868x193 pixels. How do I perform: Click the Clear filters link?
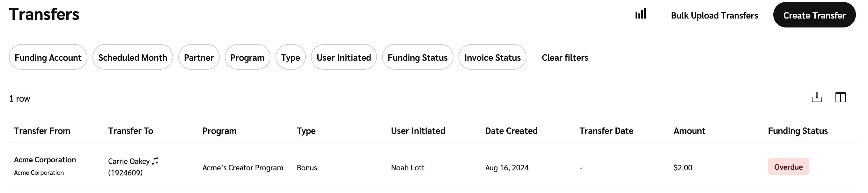click(565, 58)
